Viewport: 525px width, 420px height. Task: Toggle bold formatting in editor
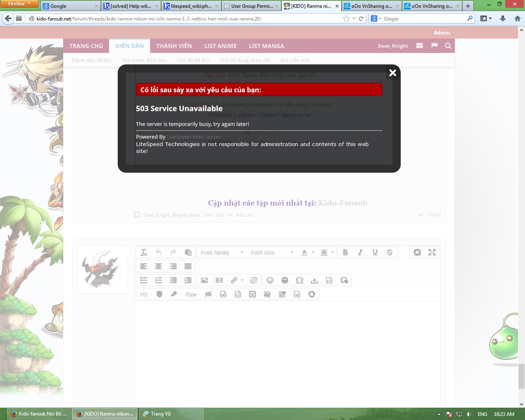point(345,253)
